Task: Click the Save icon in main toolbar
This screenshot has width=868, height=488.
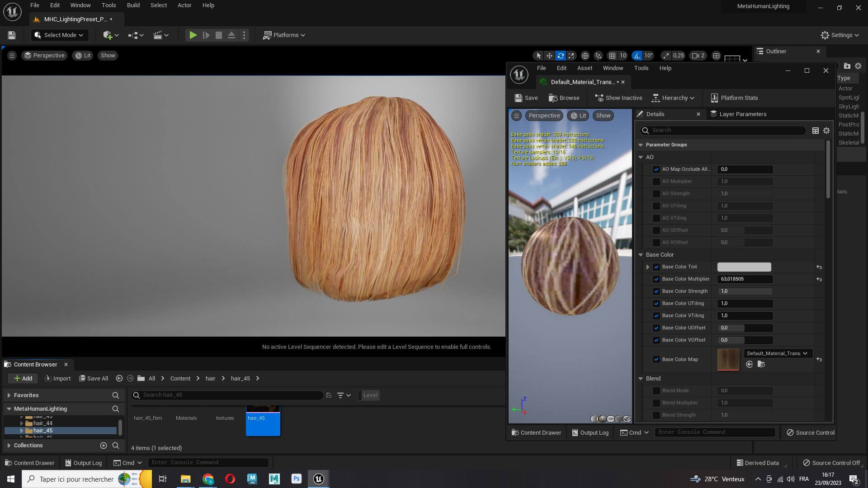Action: click(x=12, y=35)
